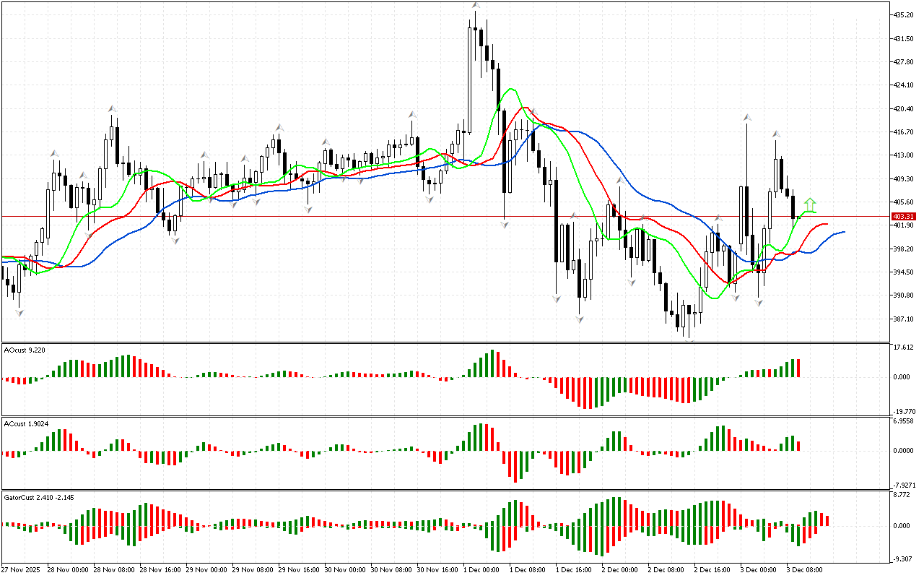Click the green up-arrow signal near latest candle
Screen dimensions: 924x578
pyautogui.click(x=811, y=204)
